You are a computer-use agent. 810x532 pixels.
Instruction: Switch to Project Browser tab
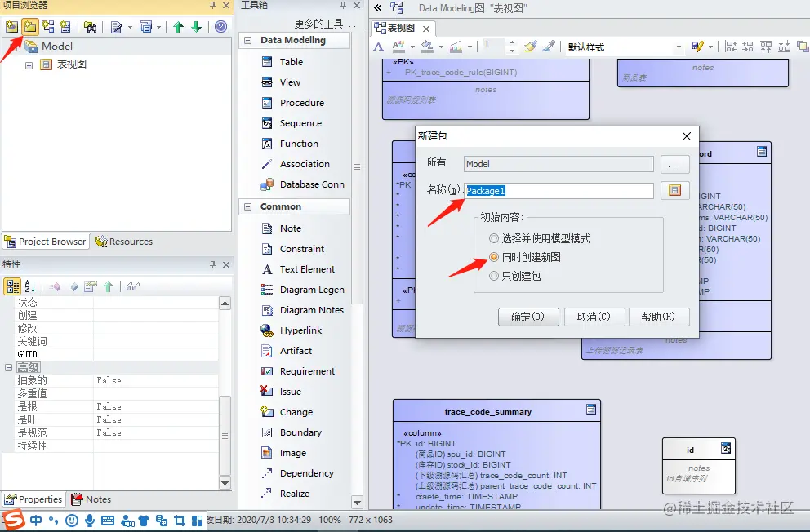46,242
